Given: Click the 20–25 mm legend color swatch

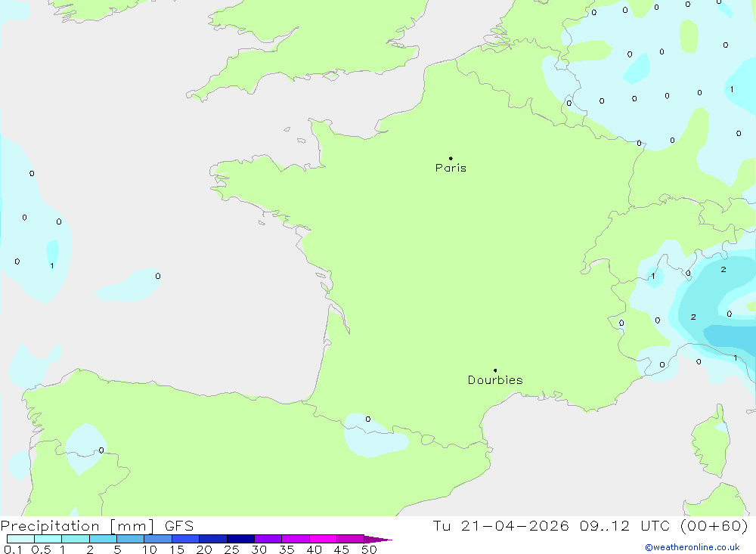Looking at the screenshot, I should (213, 539).
